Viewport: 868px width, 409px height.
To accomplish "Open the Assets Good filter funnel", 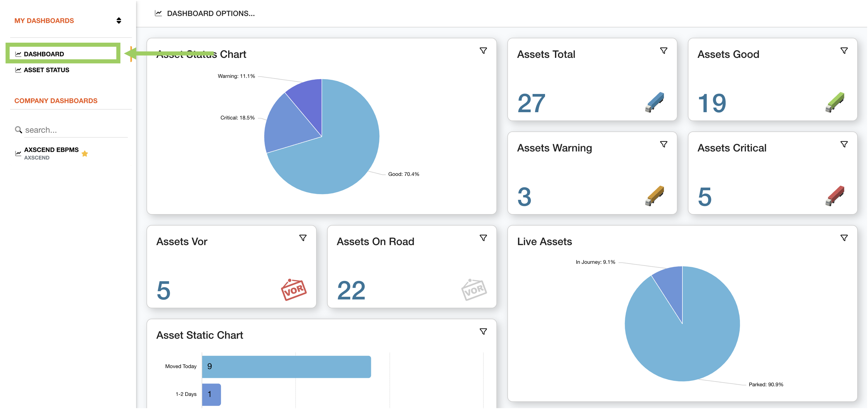I will point(844,50).
